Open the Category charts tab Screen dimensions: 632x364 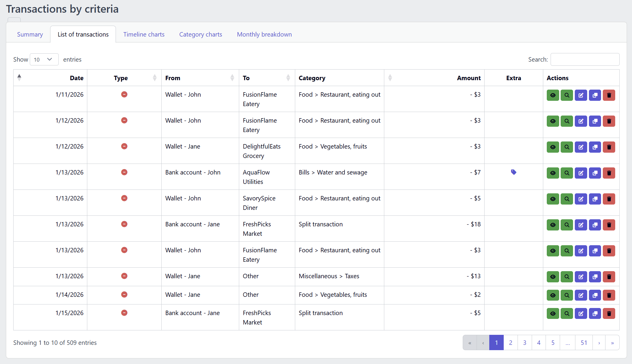[201, 34]
